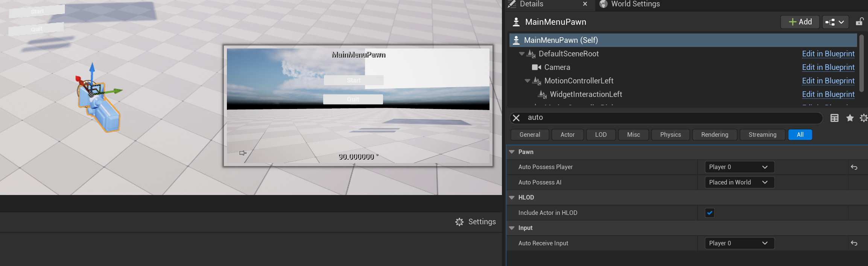
Task: Click the Add component button label
Action: pos(805,22)
